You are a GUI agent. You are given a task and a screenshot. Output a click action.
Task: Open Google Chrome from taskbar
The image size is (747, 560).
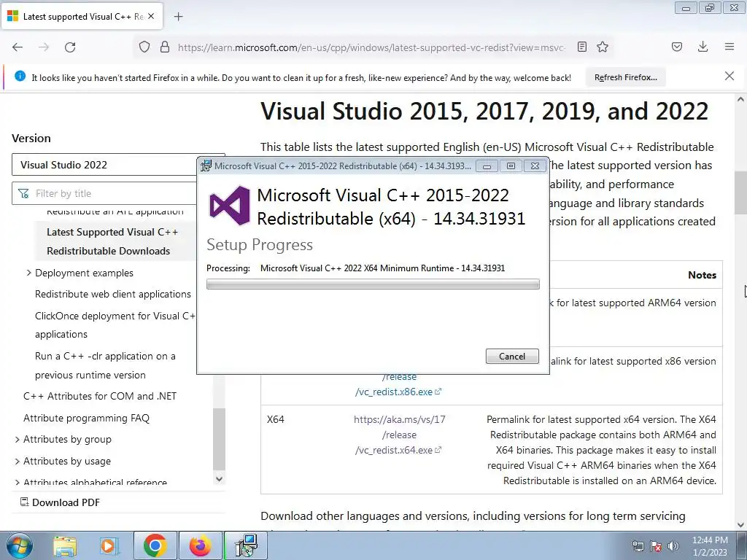[x=155, y=545]
